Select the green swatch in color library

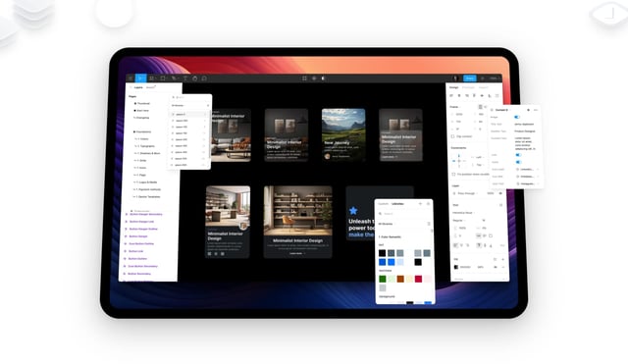point(383,279)
